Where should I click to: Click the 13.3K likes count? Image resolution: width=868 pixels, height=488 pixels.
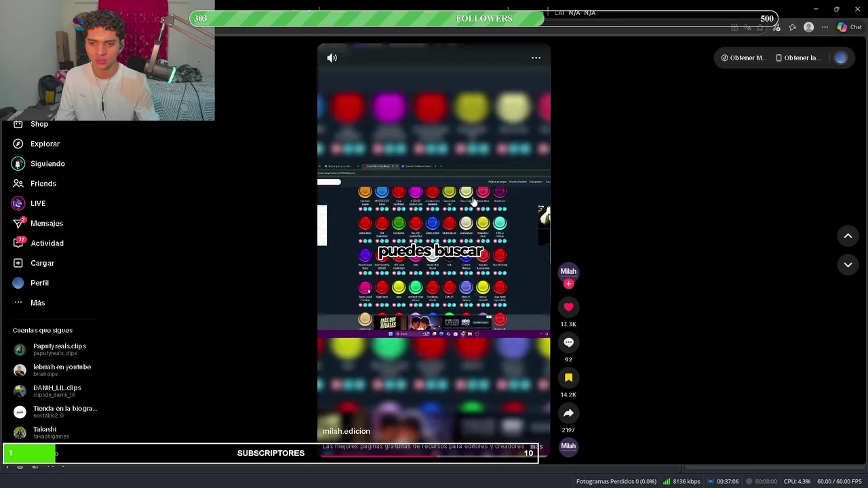pyautogui.click(x=568, y=324)
